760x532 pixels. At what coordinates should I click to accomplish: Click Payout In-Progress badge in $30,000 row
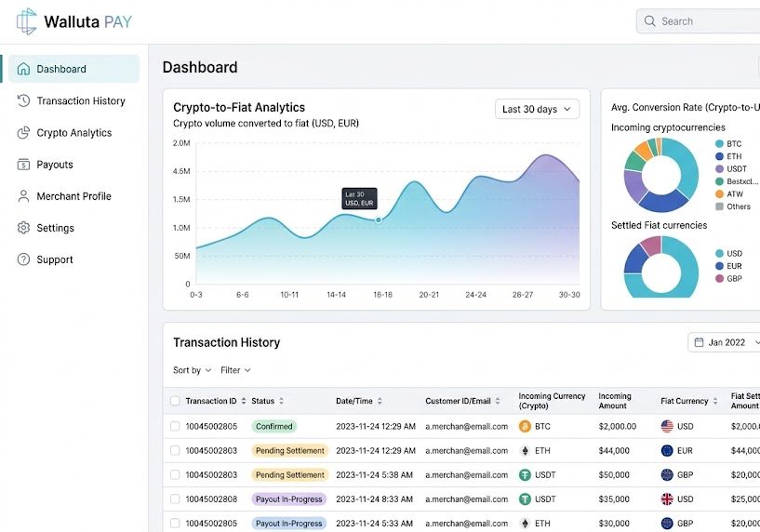coord(289,523)
